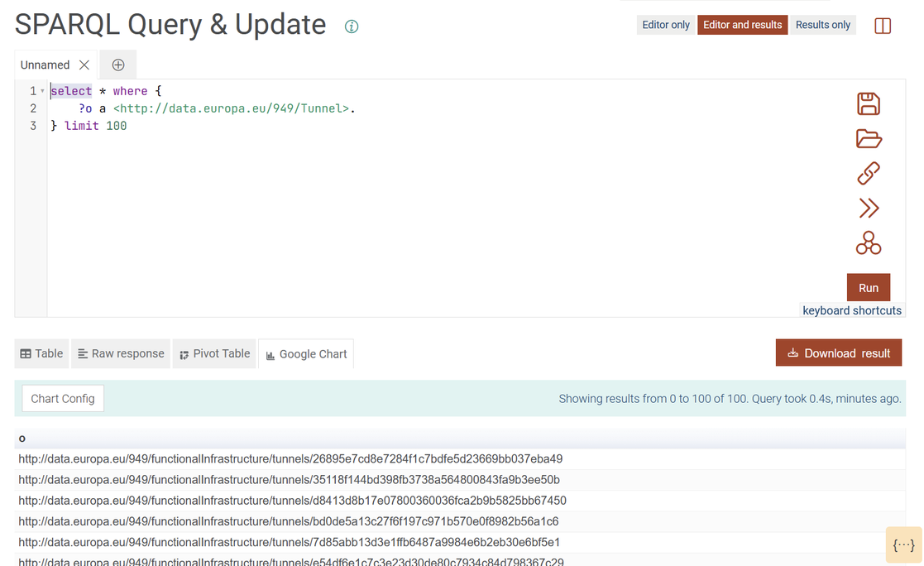Click the tunnel result ending in 2eb30e6bf5e1
Viewport: 924px width, 566px height.
289,542
